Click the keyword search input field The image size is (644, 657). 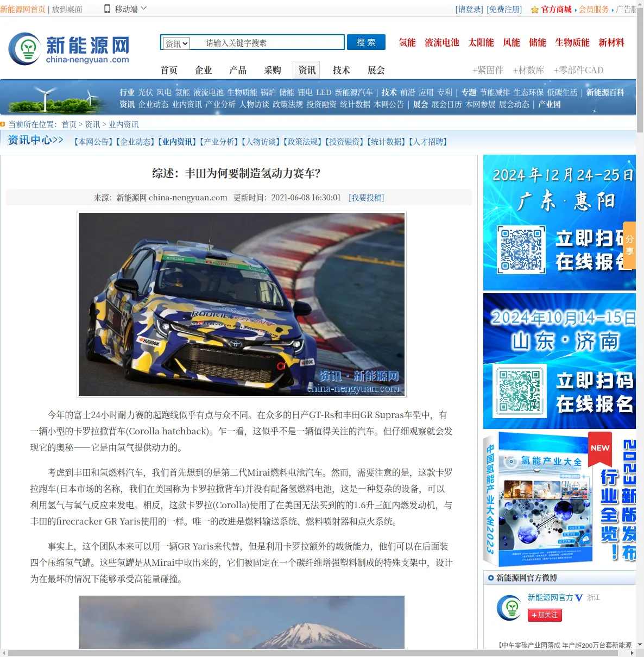pyautogui.click(x=267, y=43)
